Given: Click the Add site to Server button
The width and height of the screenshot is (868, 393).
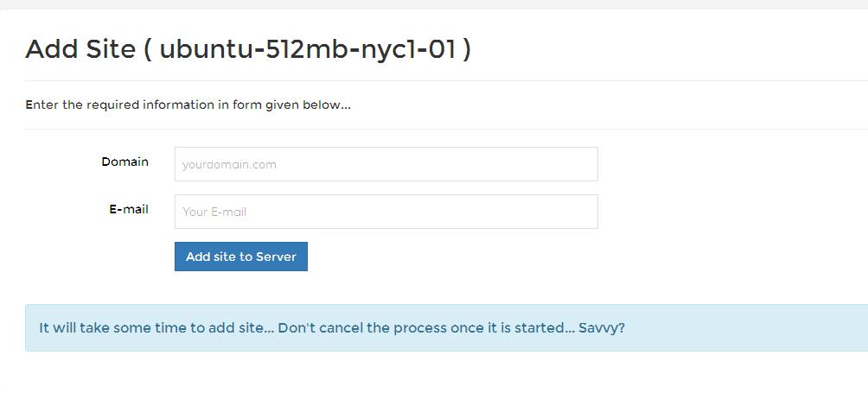Looking at the screenshot, I should pyautogui.click(x=241, y=257).
